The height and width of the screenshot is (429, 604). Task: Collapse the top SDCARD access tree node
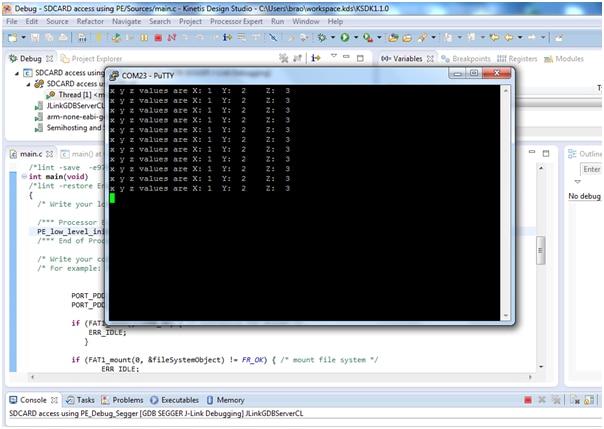(16, 73)
